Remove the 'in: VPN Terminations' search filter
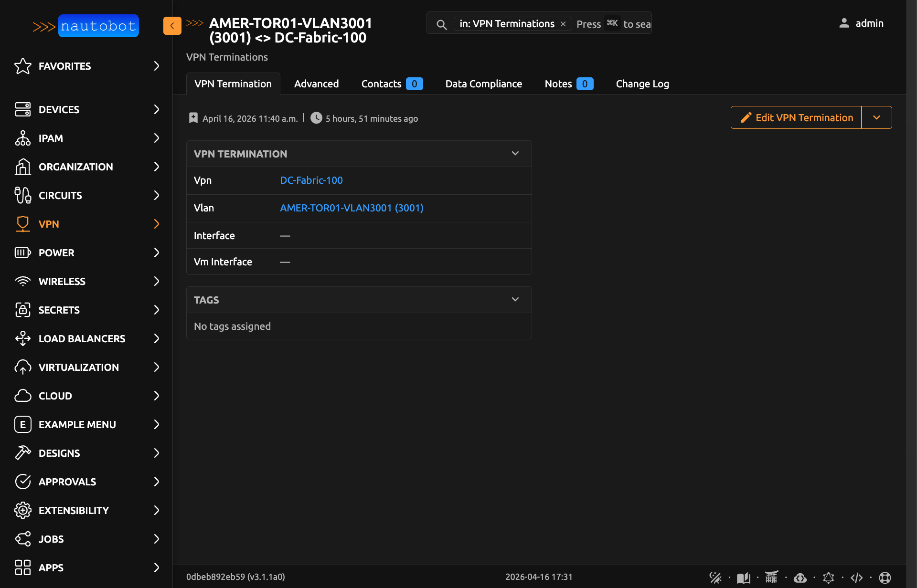This screenshot has height=588, width=917. (x=563, y=24)
